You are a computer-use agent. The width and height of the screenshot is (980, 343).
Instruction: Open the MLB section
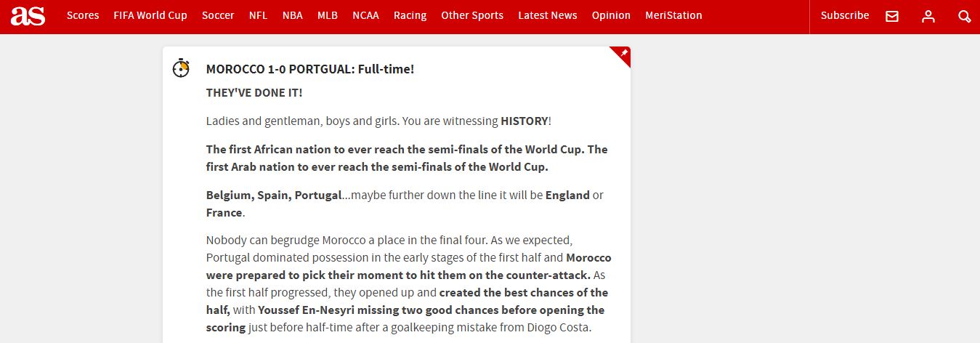tap(328, 15)
